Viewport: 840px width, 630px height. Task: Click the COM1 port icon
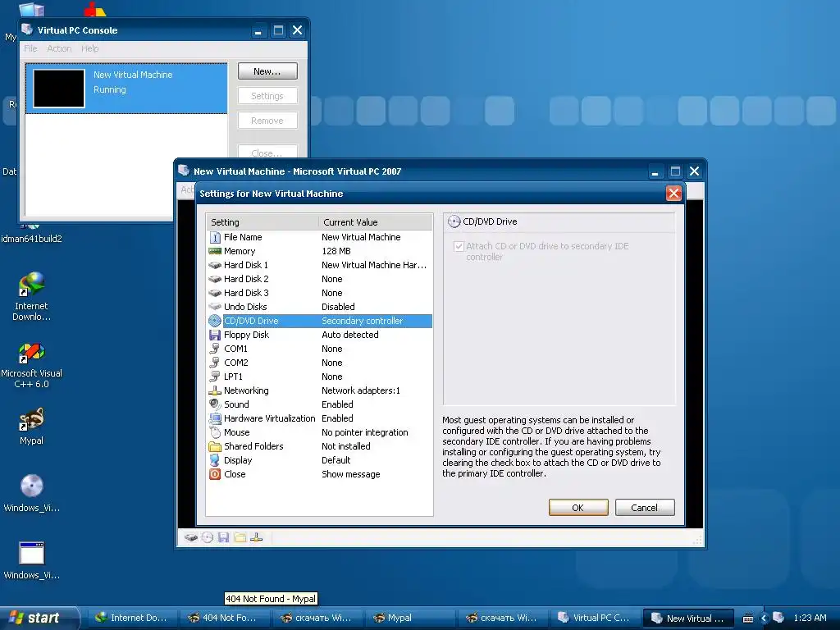pos(215,349)
